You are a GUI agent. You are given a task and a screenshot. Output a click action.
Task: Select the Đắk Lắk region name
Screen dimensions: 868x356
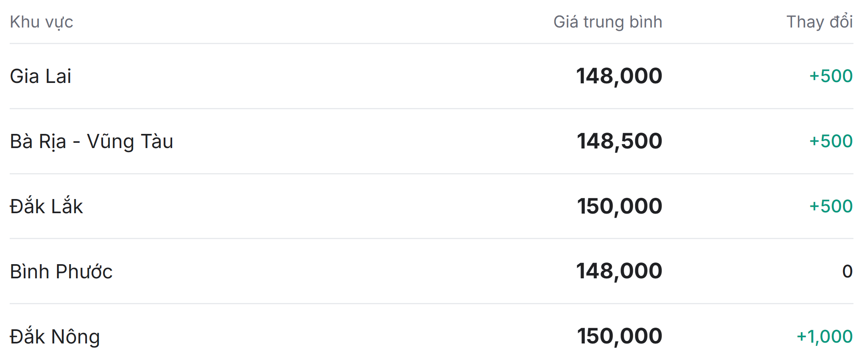tap(46, 206)
